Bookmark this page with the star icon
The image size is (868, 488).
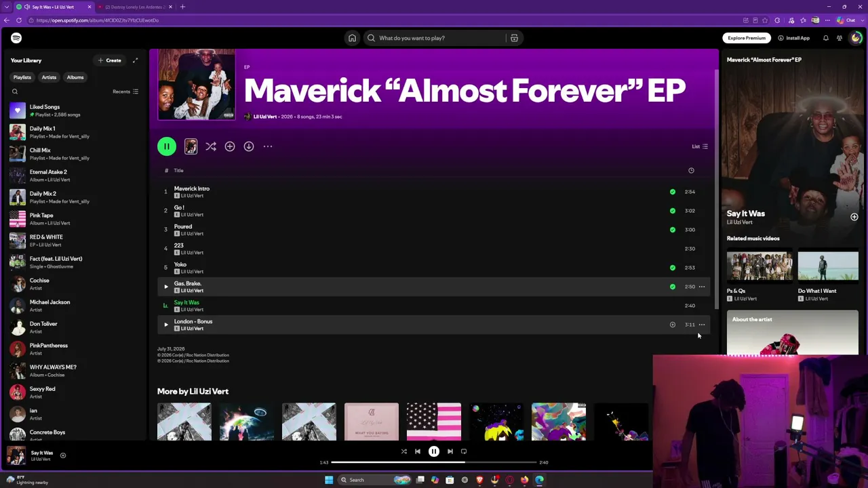click(x=765, y=20)
